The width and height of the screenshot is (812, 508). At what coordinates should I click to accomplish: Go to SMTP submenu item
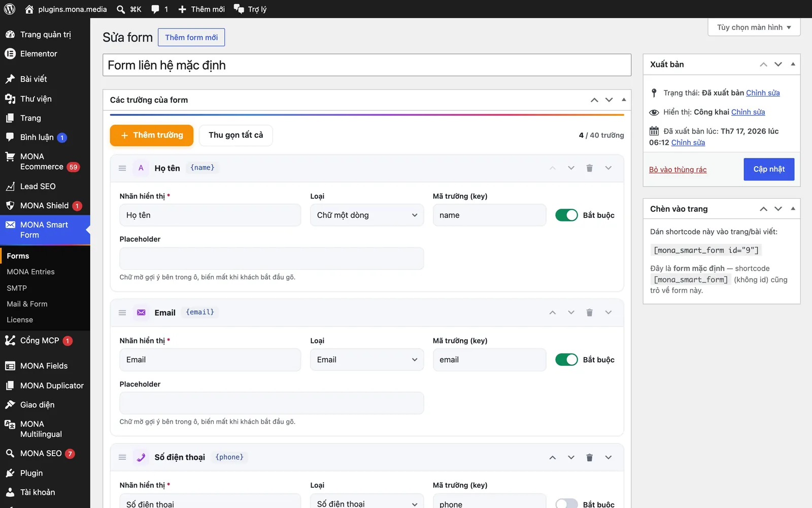(x=17, y=288)
